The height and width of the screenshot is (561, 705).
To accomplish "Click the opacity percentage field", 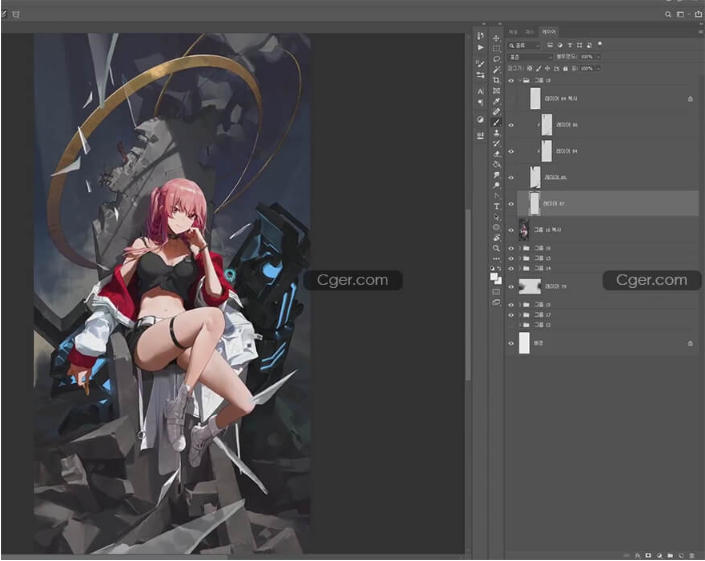I will [588, 57].
